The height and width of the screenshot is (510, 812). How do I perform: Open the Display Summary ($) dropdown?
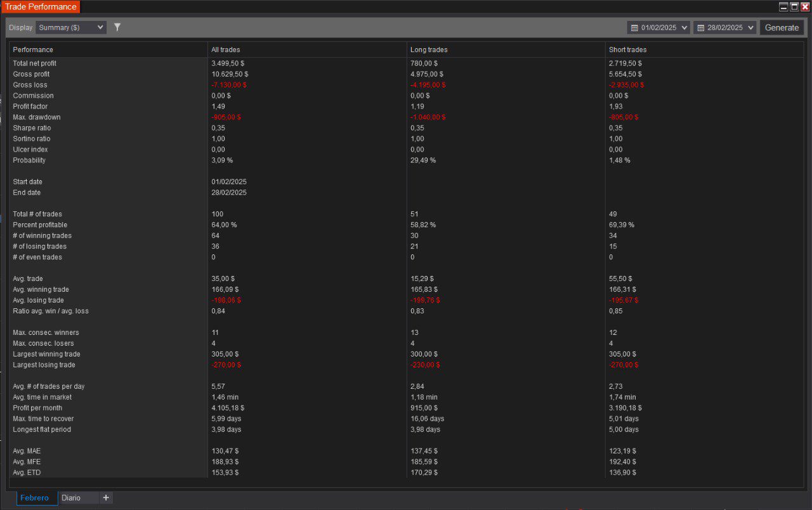70,27
